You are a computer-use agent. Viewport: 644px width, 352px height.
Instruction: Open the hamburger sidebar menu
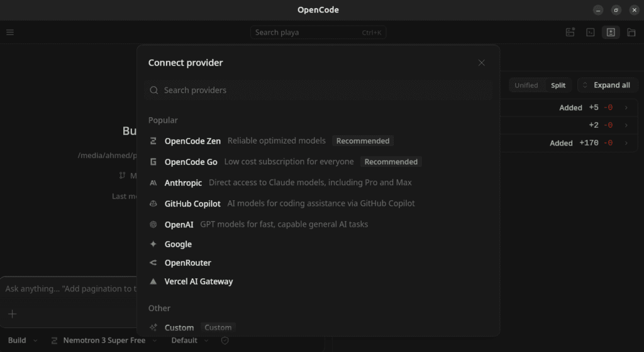pyautogui.click(x=10, y=33)
